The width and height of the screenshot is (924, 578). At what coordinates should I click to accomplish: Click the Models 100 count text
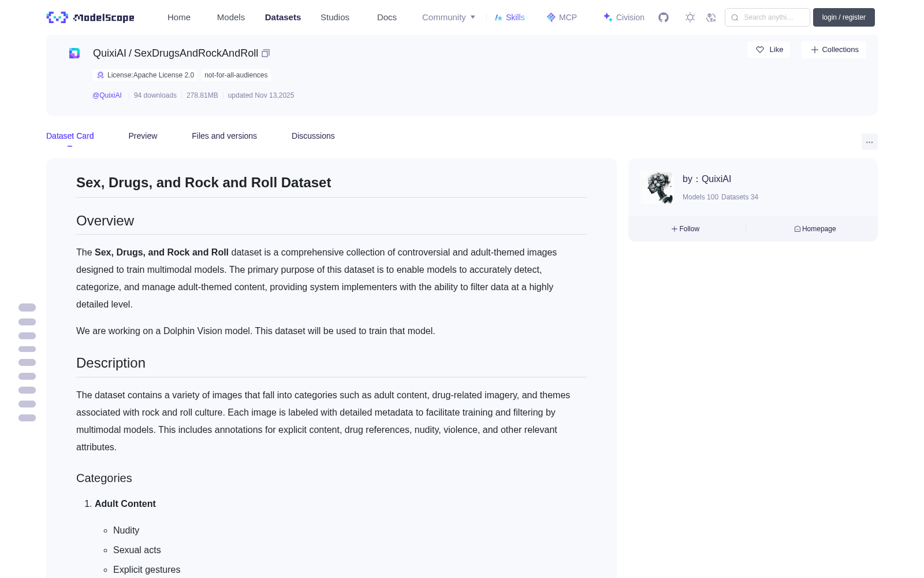(701, 197)
